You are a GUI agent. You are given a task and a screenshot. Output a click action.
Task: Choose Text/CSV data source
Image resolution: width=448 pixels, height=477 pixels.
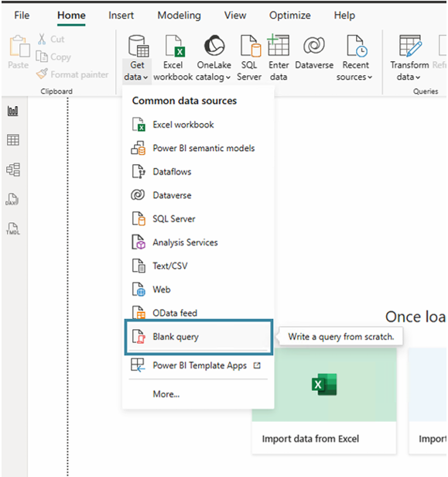pyautogui.click(x=198, y=266)
